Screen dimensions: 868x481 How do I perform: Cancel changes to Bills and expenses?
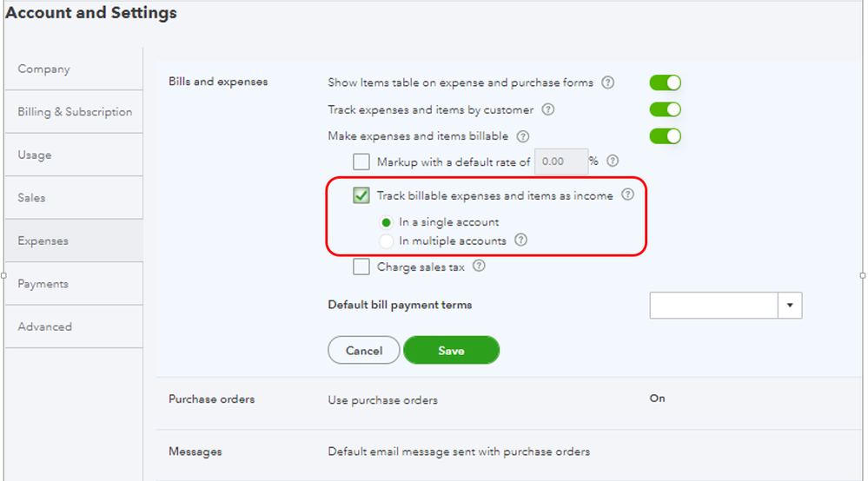point(364,351)
